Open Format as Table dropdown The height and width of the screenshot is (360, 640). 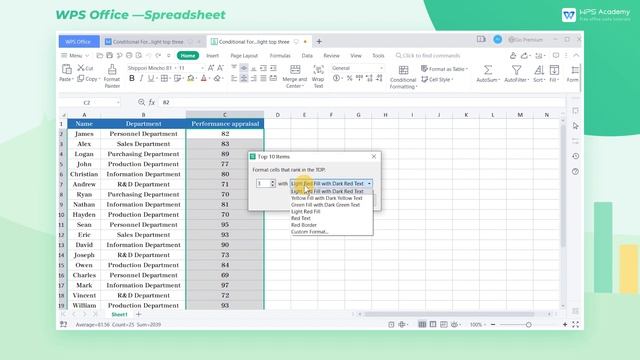(x=444, y=69)
